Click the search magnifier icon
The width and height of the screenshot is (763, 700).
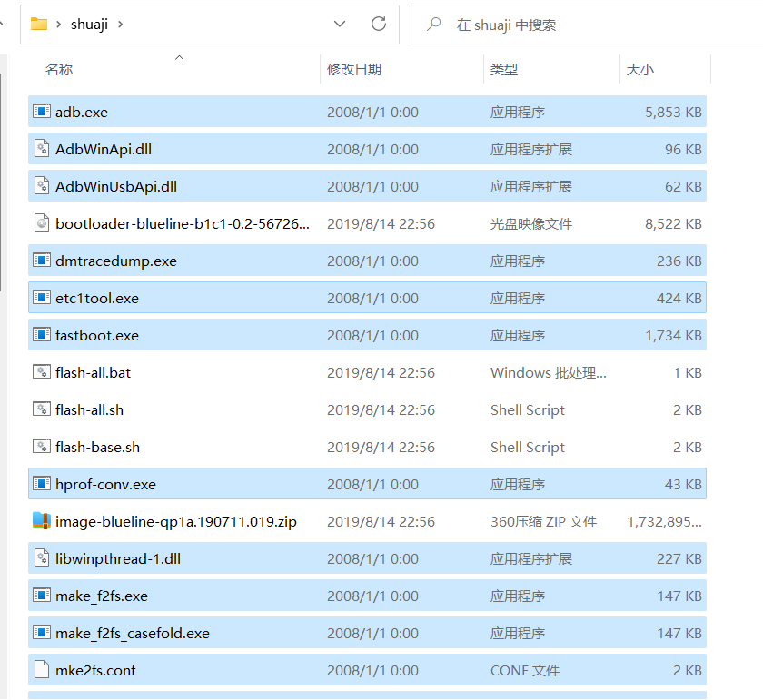(x=433, y=24)
